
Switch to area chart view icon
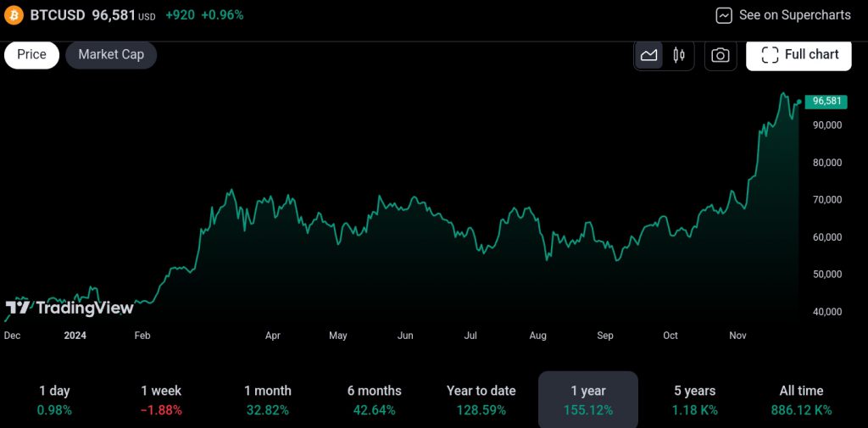[648, 55]
